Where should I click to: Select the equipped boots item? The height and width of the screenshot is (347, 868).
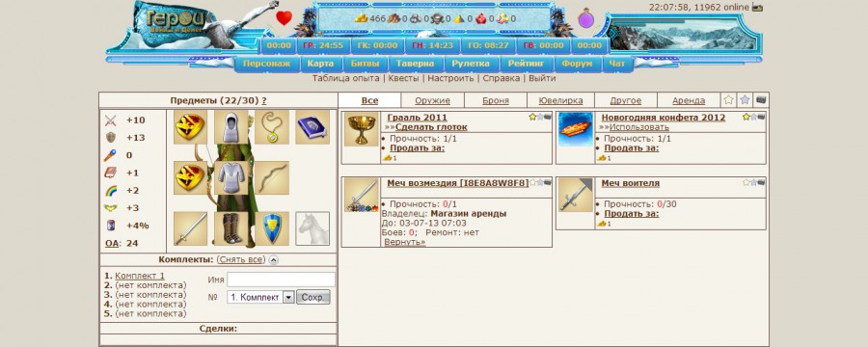[x=231, y=228]
